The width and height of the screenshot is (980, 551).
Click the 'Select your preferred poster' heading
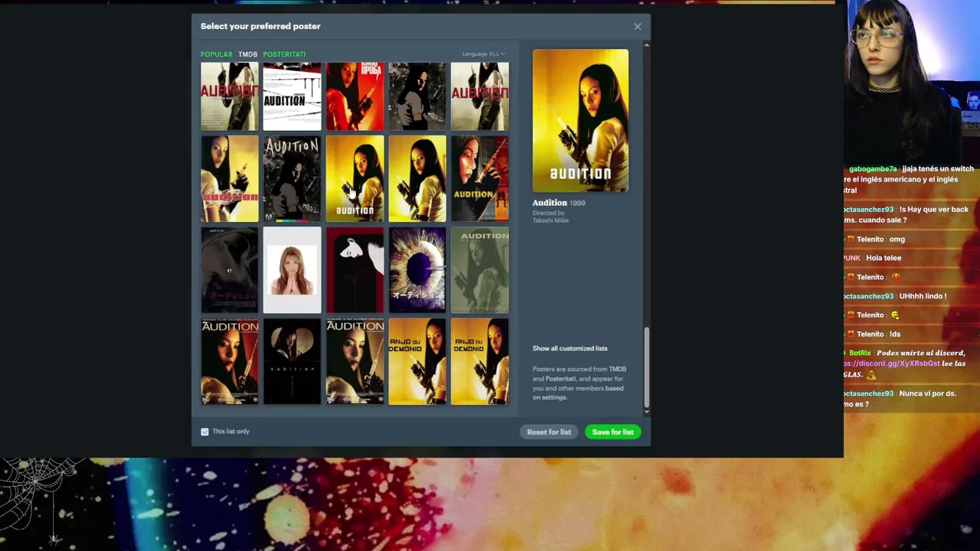260,26
